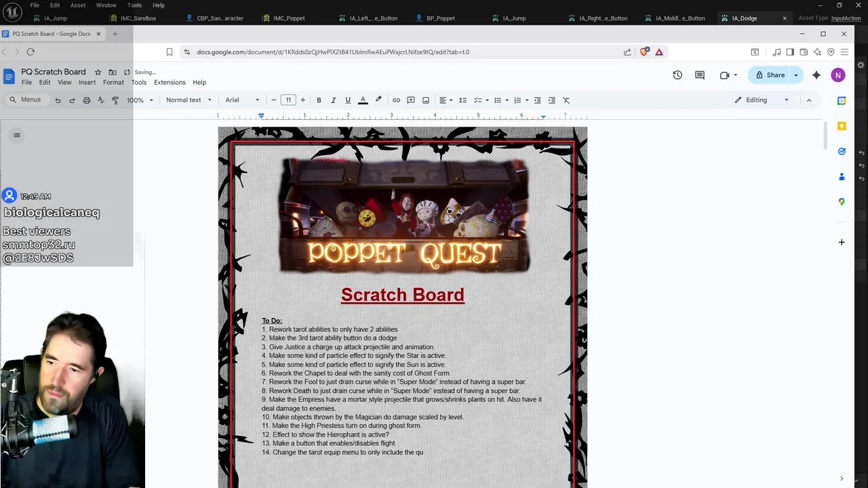
Task: Open the Brave Shields icon
Action: [x=644, y=52]
